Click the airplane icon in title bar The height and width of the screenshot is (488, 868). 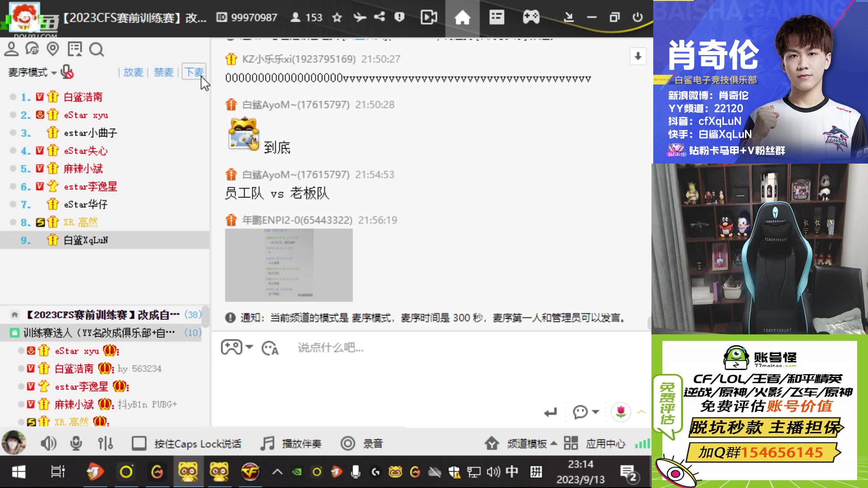tap(359, 17)
